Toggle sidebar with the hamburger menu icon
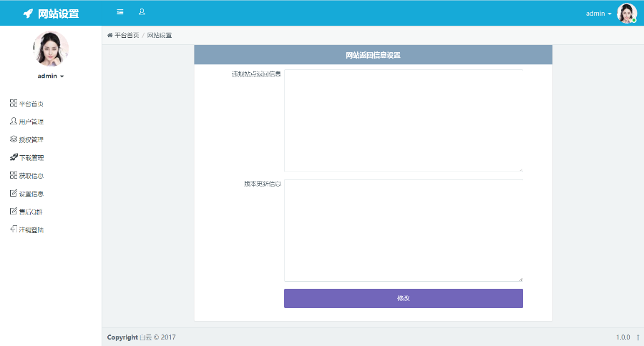The height and width of the screenshot is (346, 644). click(x=120, y=12)
